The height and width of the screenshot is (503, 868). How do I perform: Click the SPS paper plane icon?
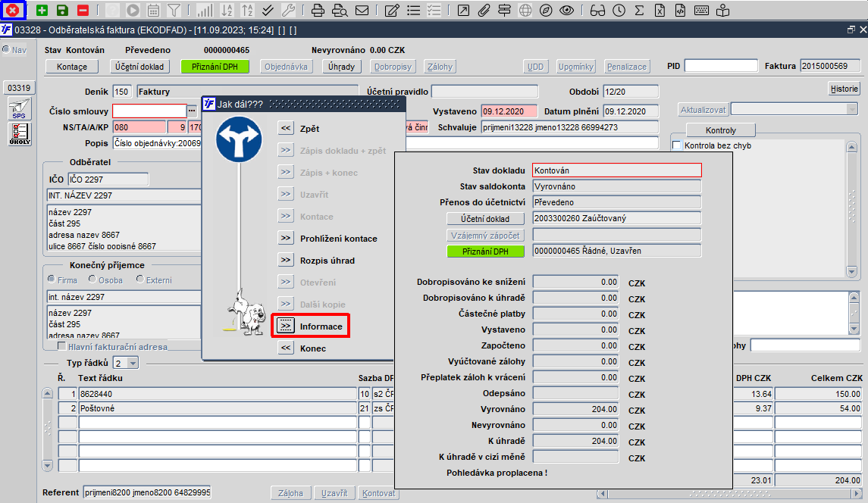click(19, 108)
